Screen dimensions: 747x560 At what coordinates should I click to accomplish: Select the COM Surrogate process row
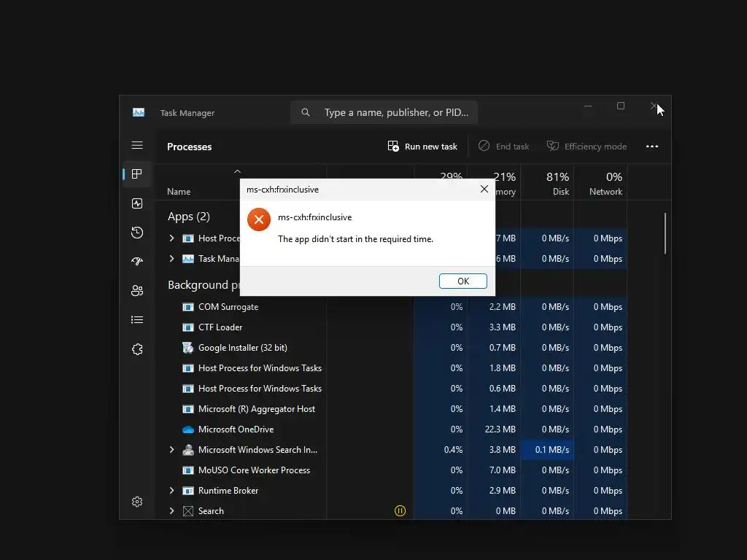(391, 307)
